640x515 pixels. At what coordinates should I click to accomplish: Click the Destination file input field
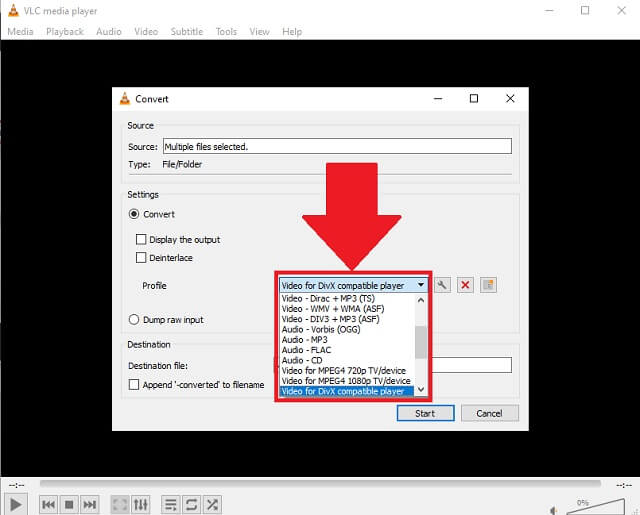pyautogui.click(x=471, y=365)
